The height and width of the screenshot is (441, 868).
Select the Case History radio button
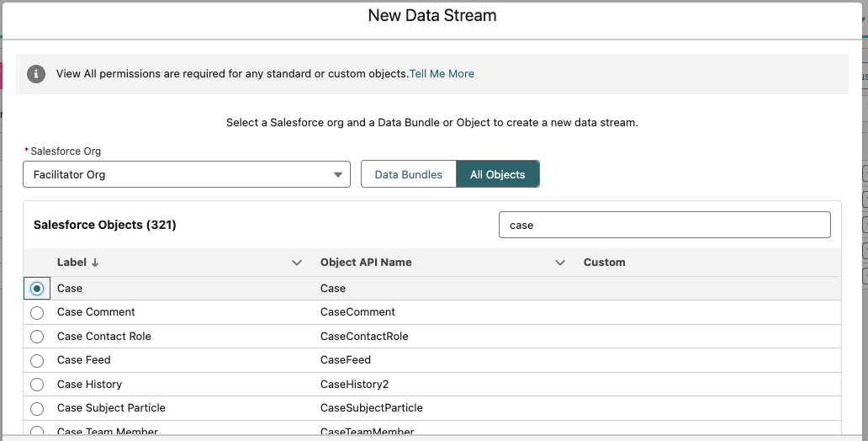coord(37,385)
